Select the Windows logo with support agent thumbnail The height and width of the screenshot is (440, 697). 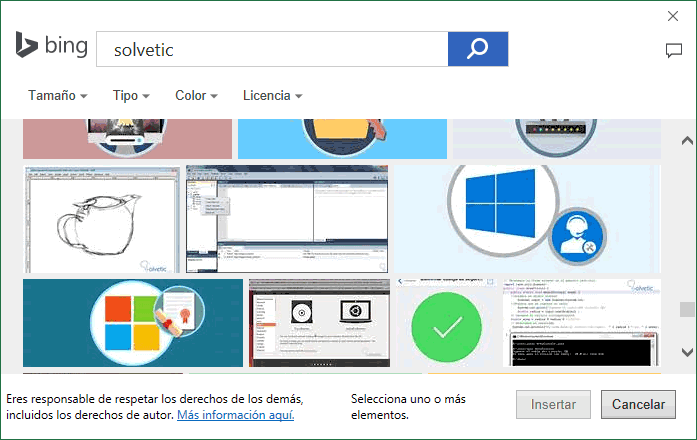[x=527, y=219]
